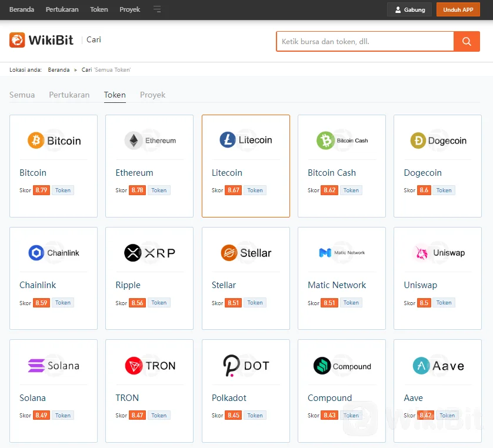Open the hamburger menu in top navigation
This screenshot has width=493, height=448.
[x=157, y=9]
